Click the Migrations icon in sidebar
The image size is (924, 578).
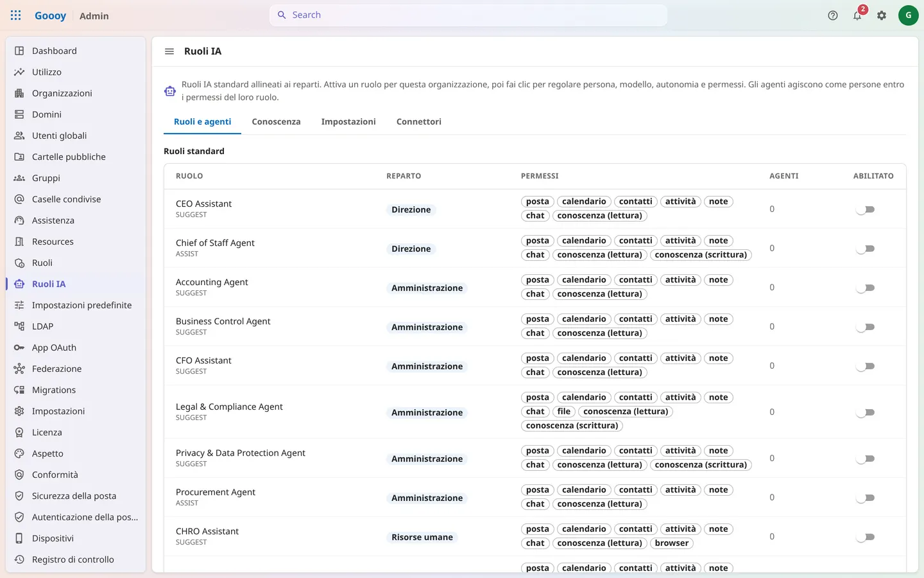pos(19,390)
